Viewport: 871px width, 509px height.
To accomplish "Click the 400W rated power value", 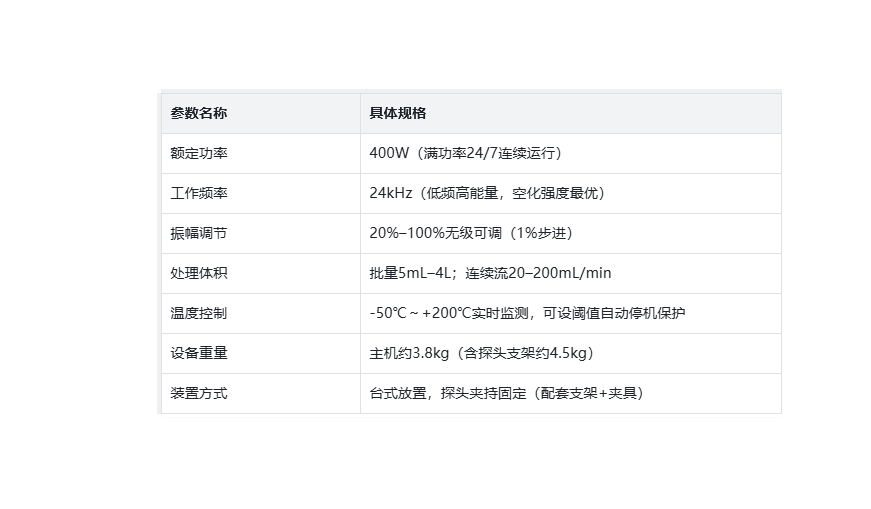I will tap(389, 153).
